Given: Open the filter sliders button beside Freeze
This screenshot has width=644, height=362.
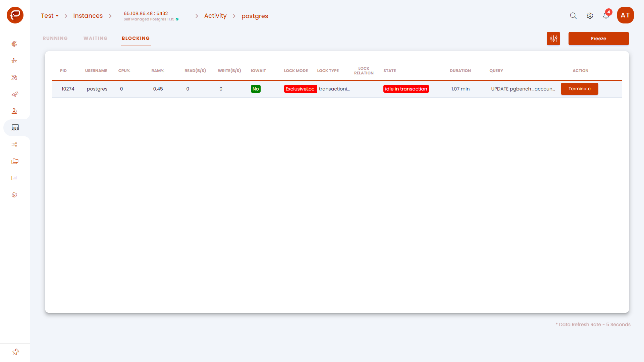Looking at the screenshot, I should [x=553, y=39].
